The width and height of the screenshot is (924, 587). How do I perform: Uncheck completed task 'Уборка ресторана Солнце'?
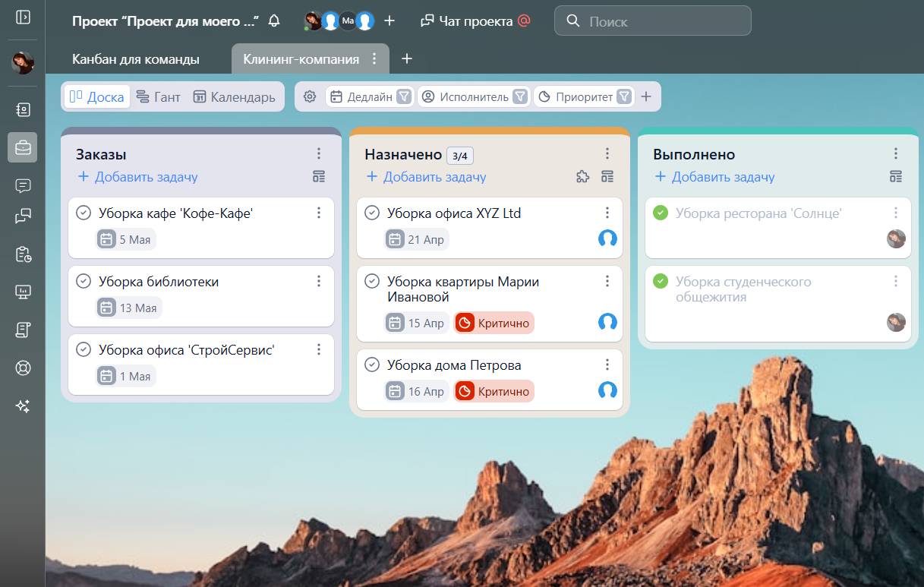click(x=661, y=213)
